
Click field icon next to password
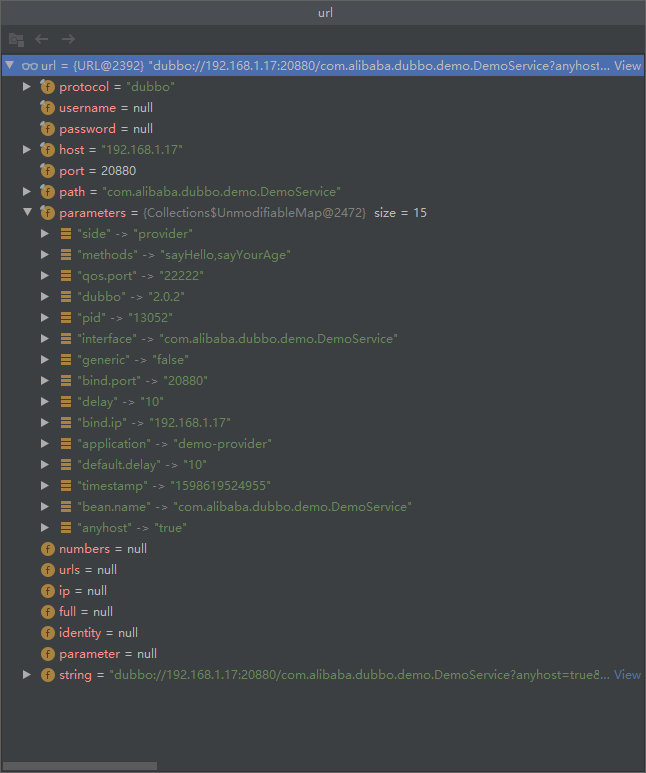click(x=47, y=129)
